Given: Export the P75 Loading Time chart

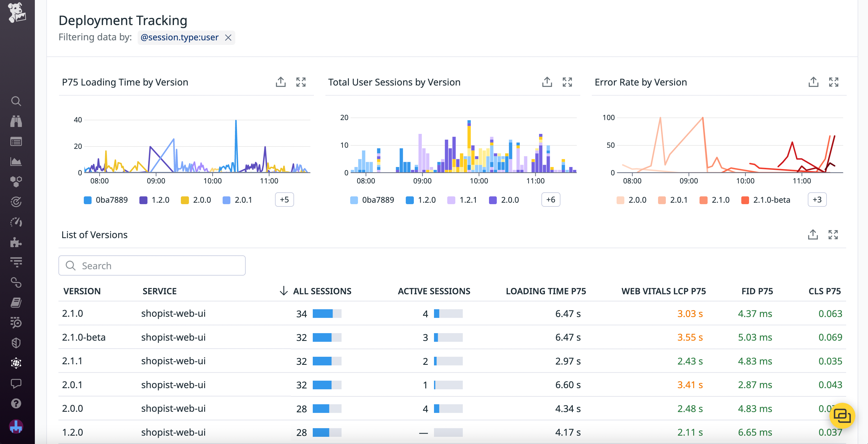Looking at the screenshot, I should coord(280,82).
